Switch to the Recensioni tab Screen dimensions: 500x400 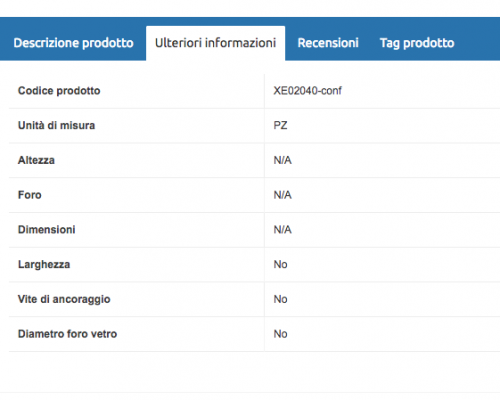click(328, 43)
